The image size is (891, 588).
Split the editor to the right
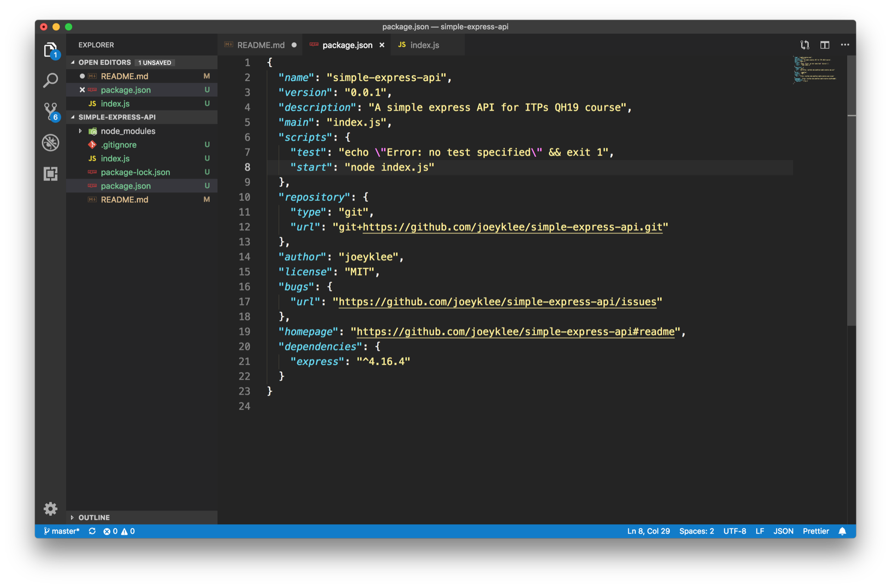tap(825, 45)
